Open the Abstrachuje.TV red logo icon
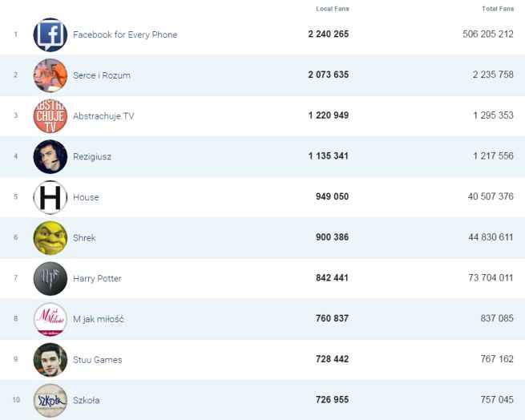This screenshot has width=525, height=420. [50, 116]
